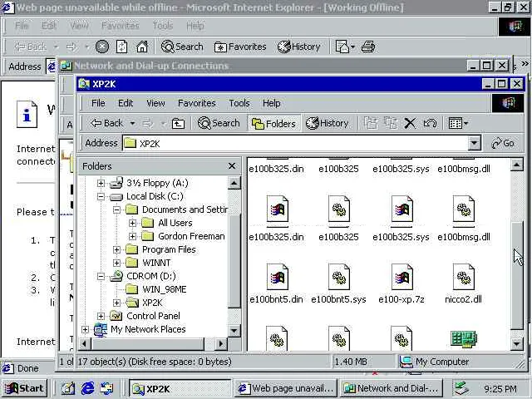Open Favorites menu in XP2K window
The height and width of the screenshot is (399, 532).
[x=197, y=103]
